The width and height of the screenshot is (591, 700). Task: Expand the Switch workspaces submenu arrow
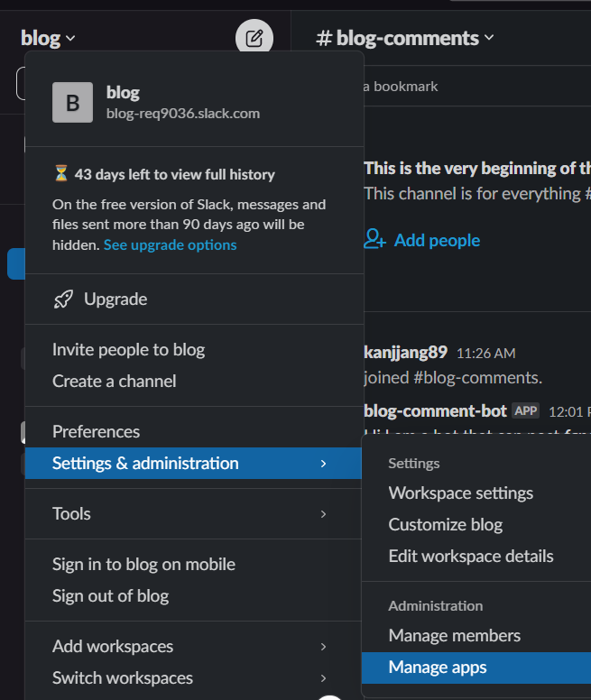[x=324, y=678]
